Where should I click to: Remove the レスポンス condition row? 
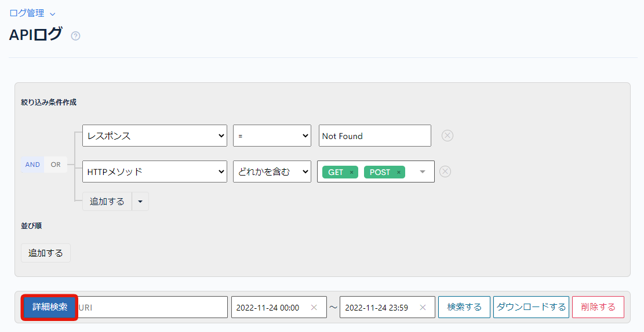pyautogui.click(x=447, y=136)
